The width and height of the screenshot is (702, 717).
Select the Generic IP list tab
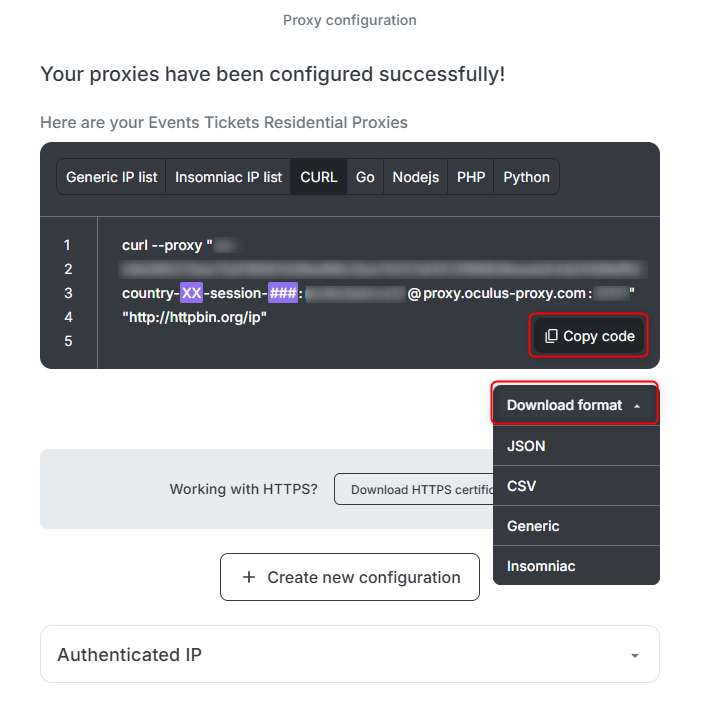(x=112, y=177)
